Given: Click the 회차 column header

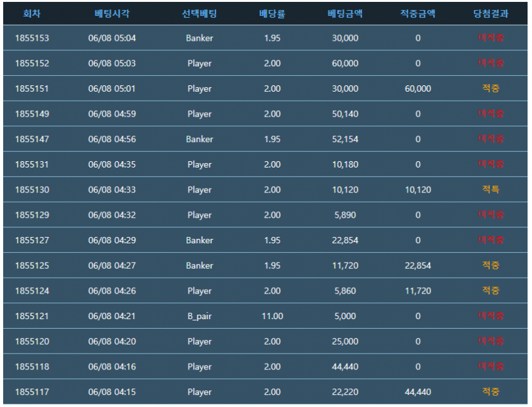Looking at the screenshot, I should pyautogui.click(x=32, y=13).
